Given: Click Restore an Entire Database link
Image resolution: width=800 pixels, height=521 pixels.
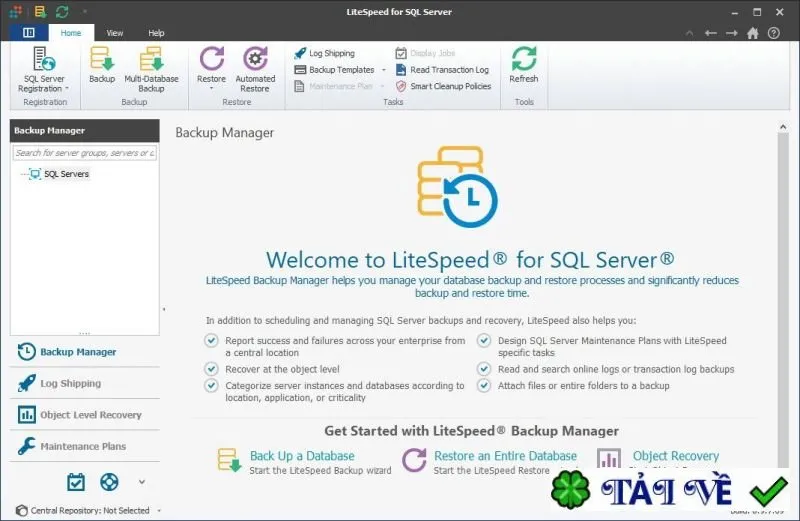Looking at the screenshot, I should point(505,456).
